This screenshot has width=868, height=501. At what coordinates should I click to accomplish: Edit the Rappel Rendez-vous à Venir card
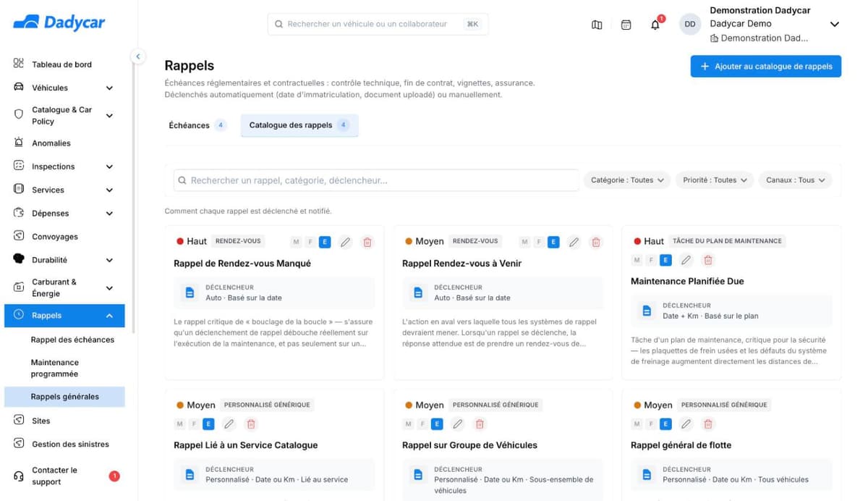pyautogui.click(x=574, y=242)
